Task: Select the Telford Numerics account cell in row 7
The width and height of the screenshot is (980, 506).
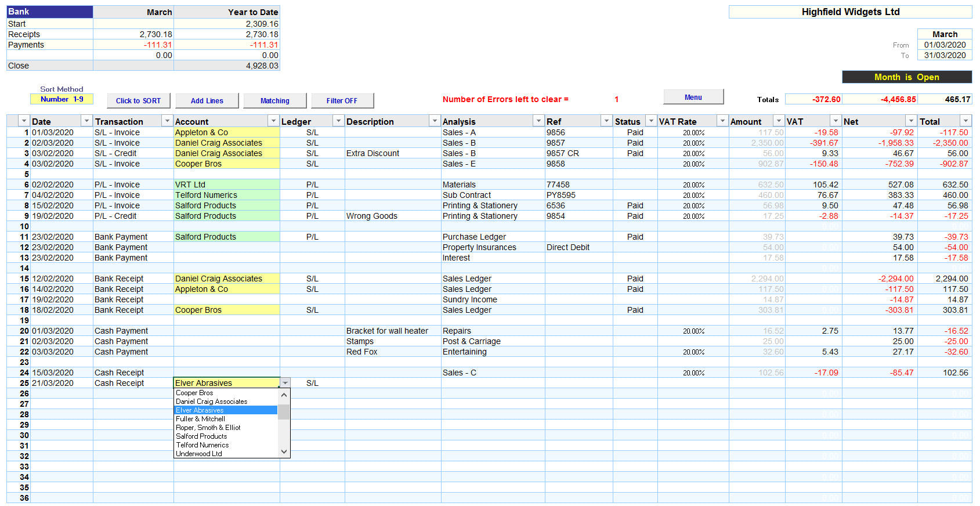Action: pos(227,195)
